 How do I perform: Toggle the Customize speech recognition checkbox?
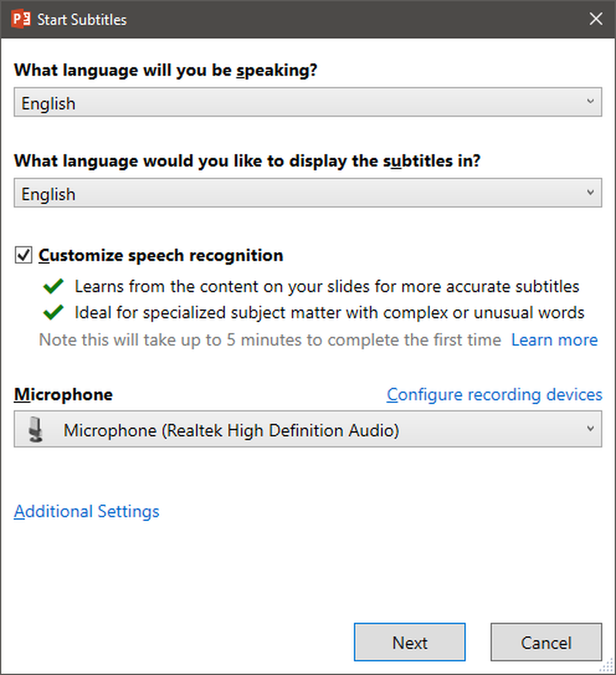point(23,255)
